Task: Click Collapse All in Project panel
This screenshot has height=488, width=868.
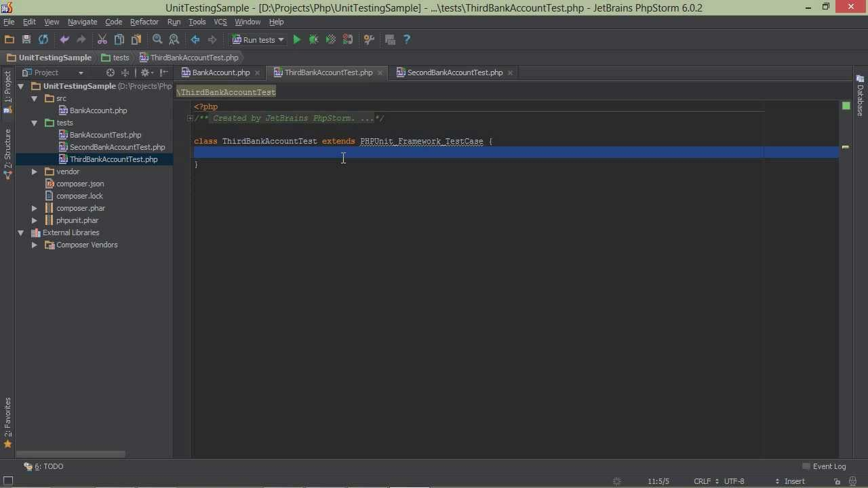Action: [125, 73]
